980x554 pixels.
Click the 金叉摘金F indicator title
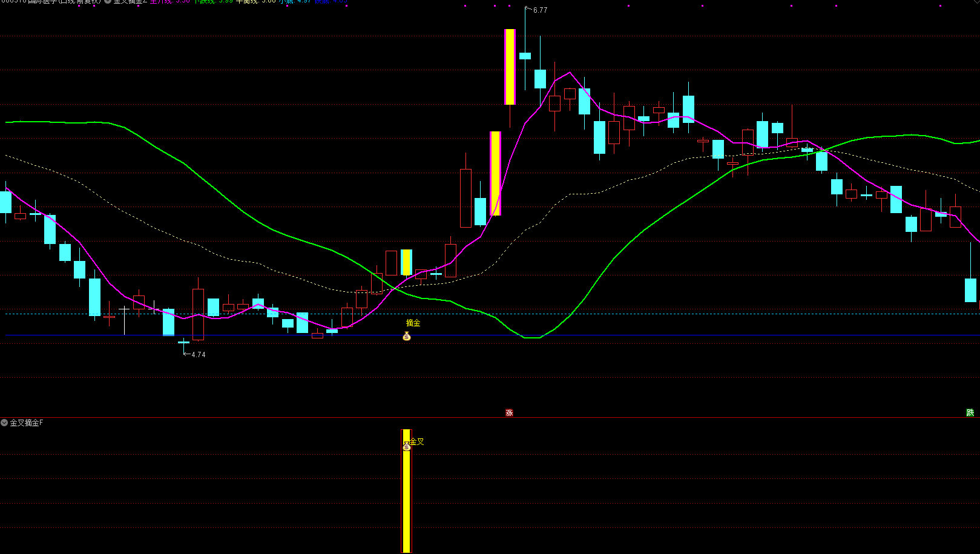point(27,423)
